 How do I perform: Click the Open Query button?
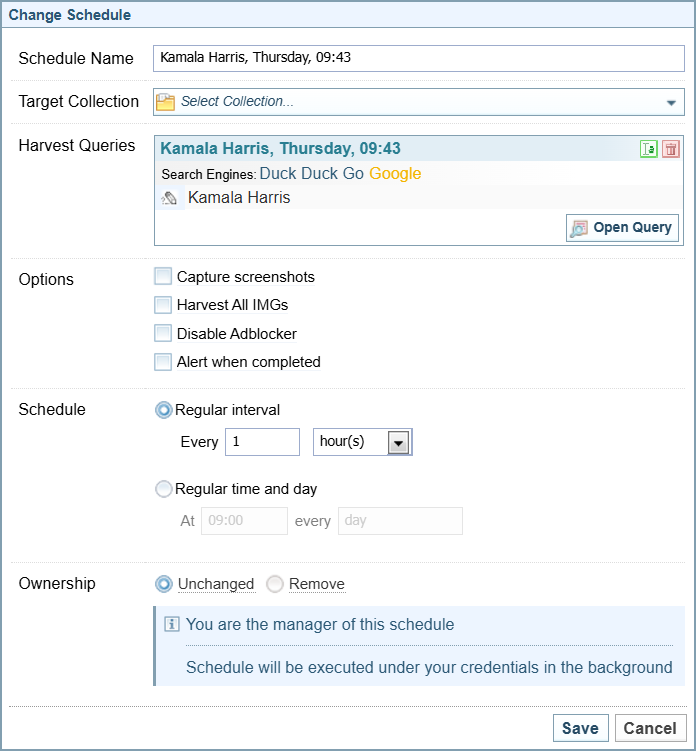(622, 228)
